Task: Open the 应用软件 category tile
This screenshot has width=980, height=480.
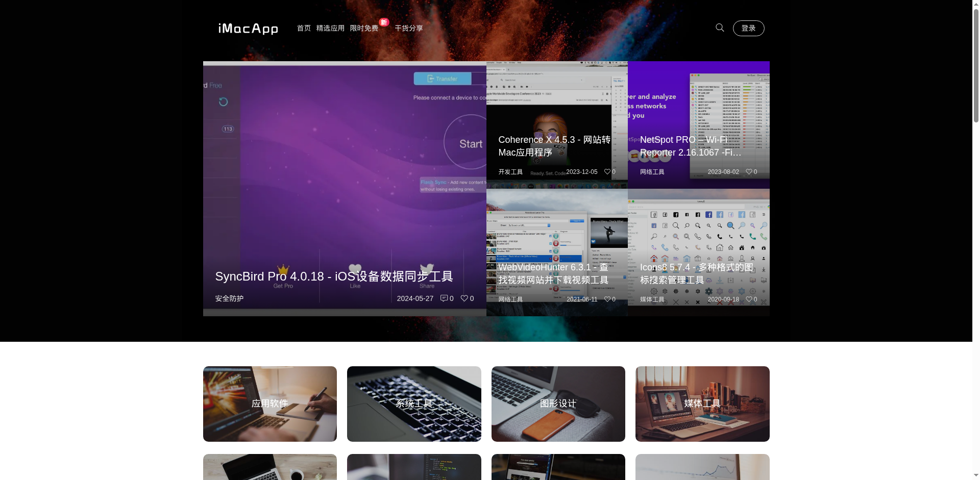Action: [x=269, y=403]
